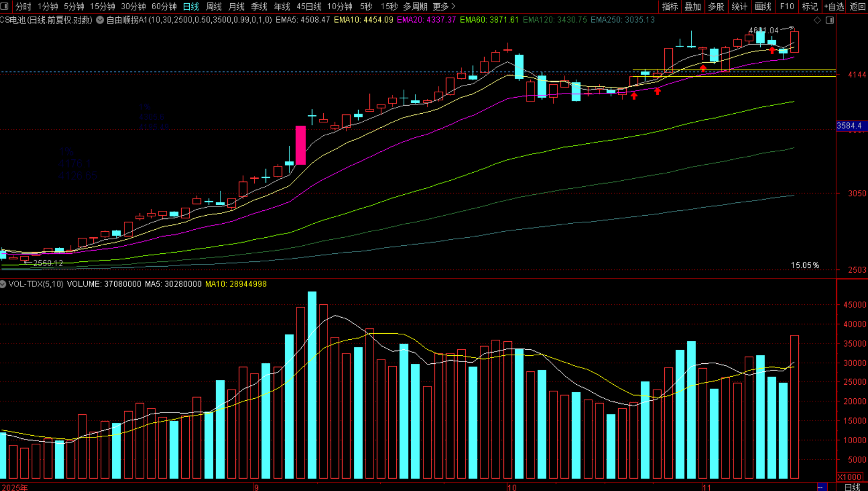Click the 4691.04 high price label
The image size is (868, 491).
pyautogui.click(x=763, y=31)
